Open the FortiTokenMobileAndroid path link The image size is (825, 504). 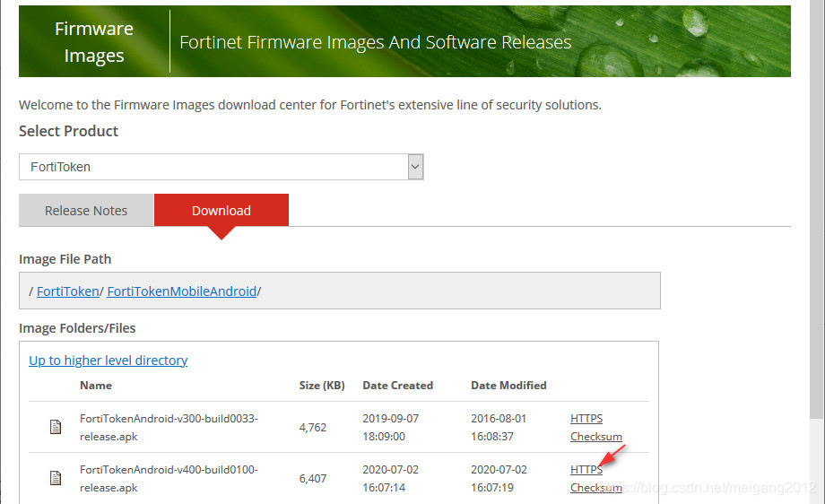pos(181,291)
